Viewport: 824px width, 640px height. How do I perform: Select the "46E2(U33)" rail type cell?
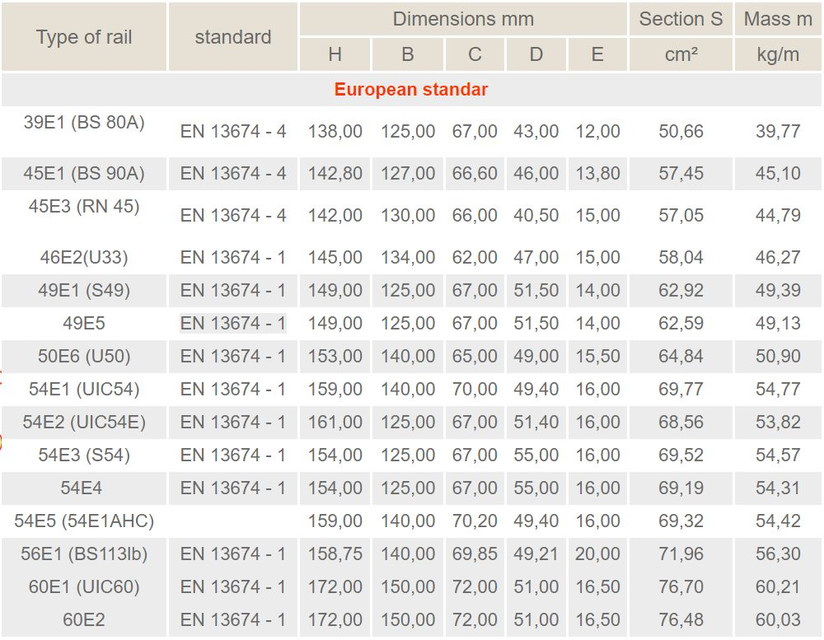click(84, 257)
